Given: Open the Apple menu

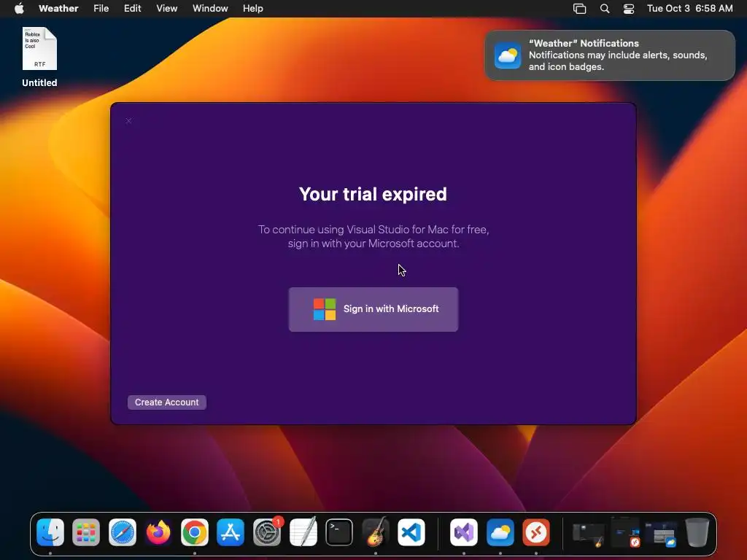Looking at the screenshot, I should [19, 9].
